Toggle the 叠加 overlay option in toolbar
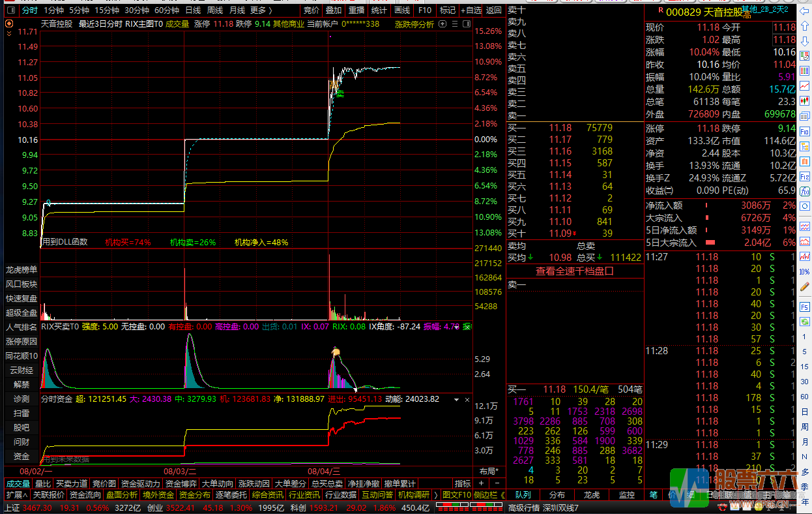The width and height of the screenshot is (812, 514). (334, 10)
